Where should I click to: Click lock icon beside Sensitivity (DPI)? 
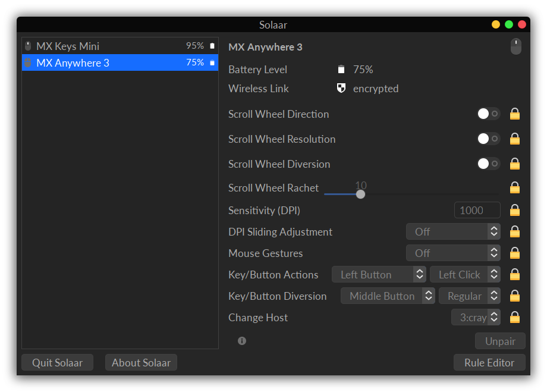pos(514,211)
